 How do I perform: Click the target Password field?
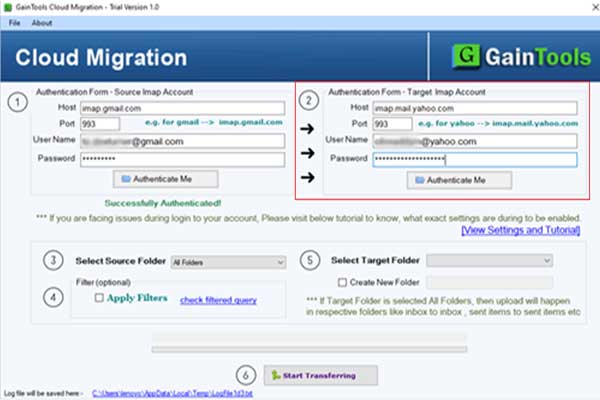[475, 160]
